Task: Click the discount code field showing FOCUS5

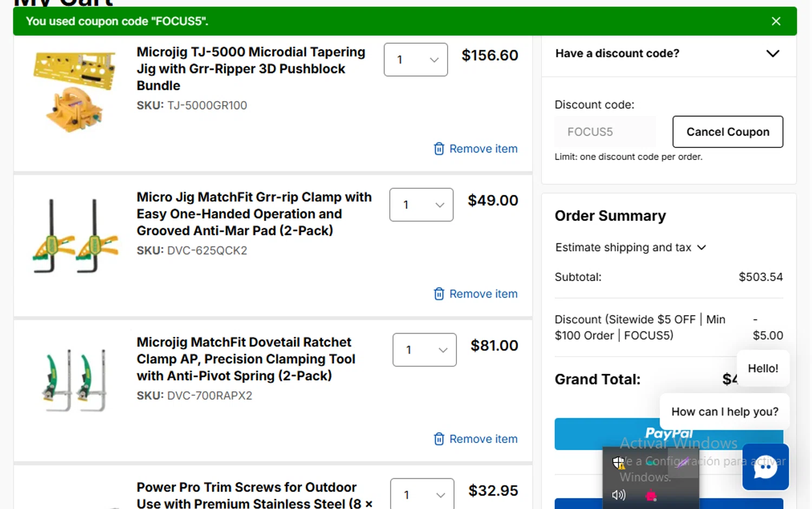Action: coord(605,131)
